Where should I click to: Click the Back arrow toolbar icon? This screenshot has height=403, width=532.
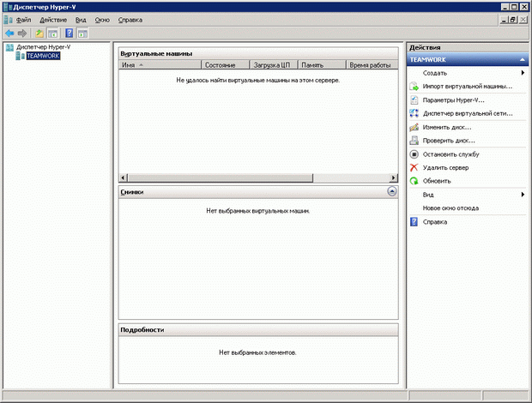coord(9,33)
